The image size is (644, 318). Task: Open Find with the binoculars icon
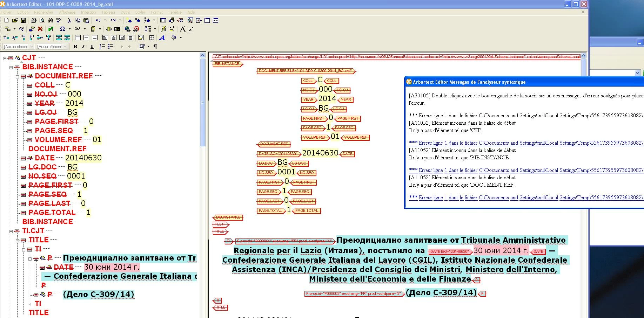coord(51,20)
